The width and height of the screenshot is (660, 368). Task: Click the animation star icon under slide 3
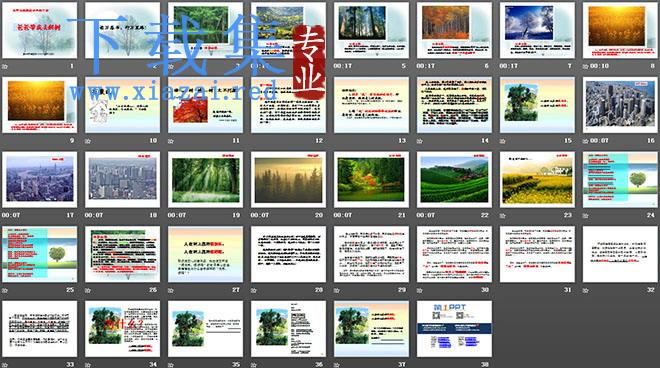[x=170, y=67]
